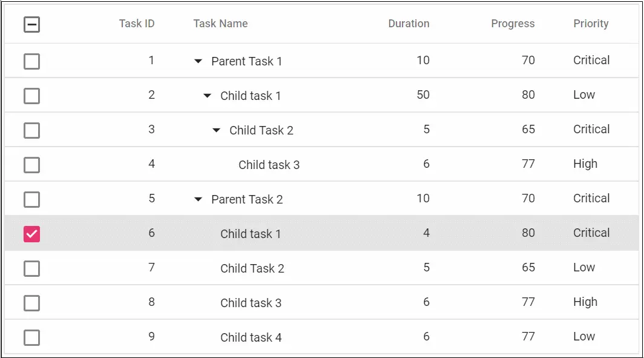Sort the grid by Task ID
The width and height of the screenshot is (644, 358).
[137, 24]
